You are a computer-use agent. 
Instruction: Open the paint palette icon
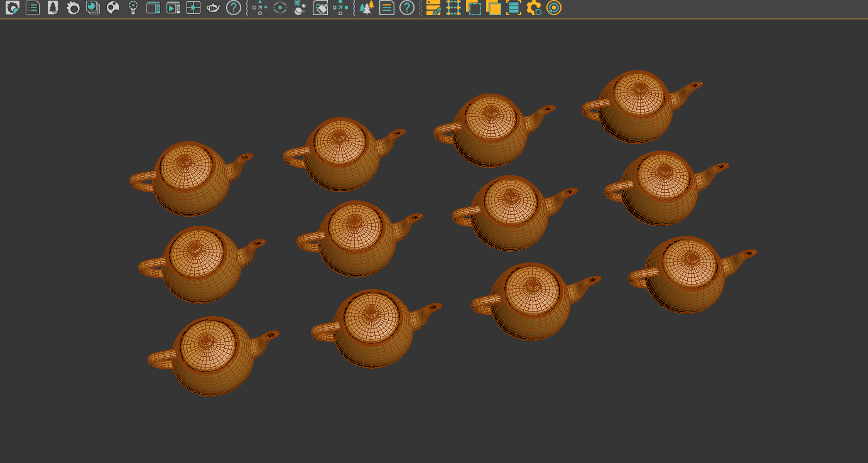click(x=113, y=8)
